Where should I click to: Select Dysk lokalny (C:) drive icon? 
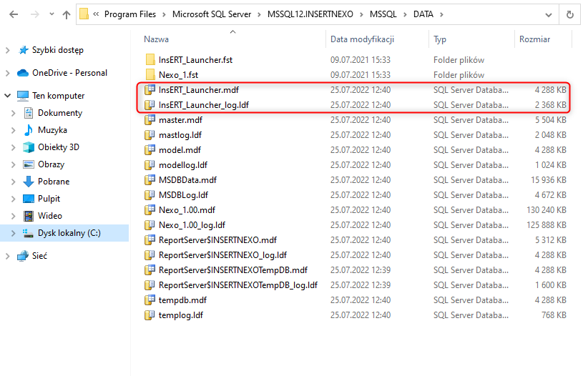click(x=29, y=233)
